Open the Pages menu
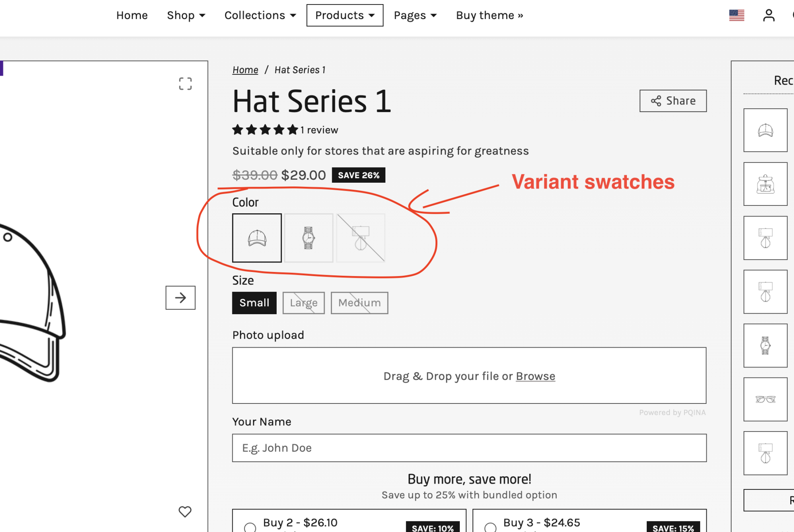 coord(415,15)
